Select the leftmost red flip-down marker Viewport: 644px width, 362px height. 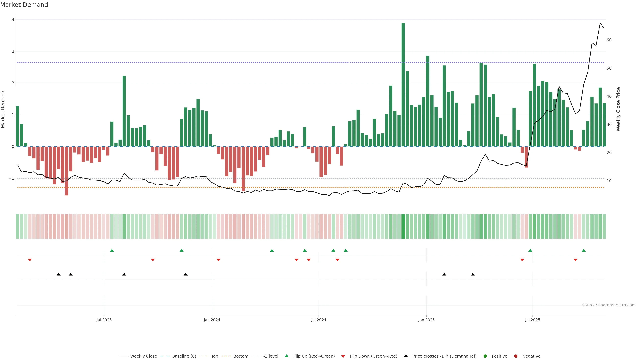(x=30, y=260)
